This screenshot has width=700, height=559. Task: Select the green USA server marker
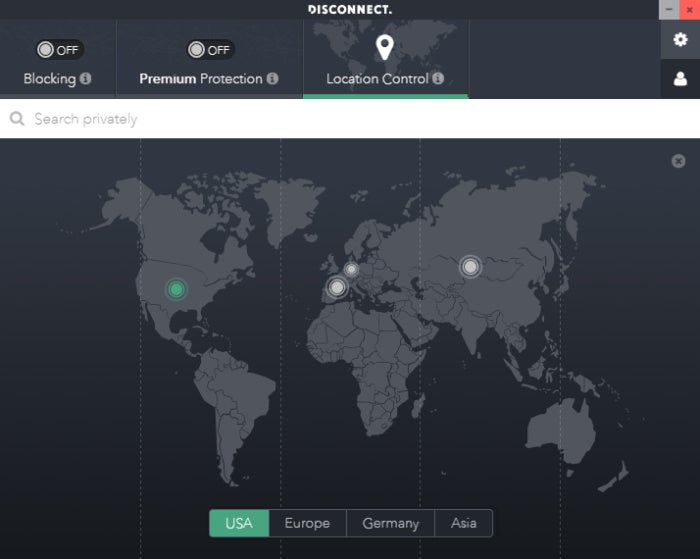[x=176, y=289]
